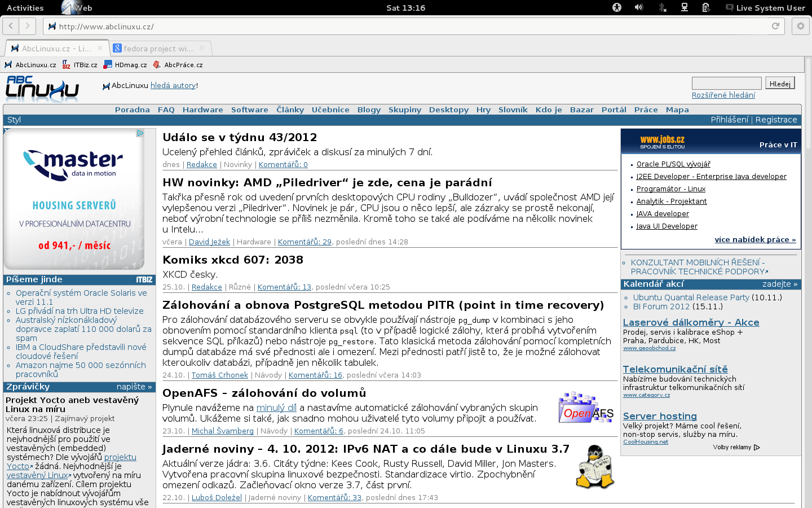Click the Přihlášení login link
This screenshot has height=508, width=812.
tap(730, 120)
